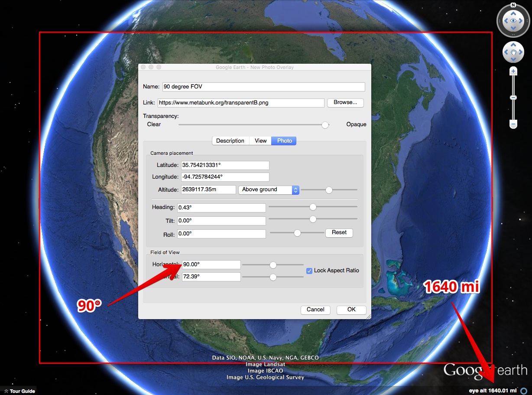This screenshot has height=395, width=532.
Task: Switch to the Description tab
Action: pyautogui.click(x=230, y=141)
